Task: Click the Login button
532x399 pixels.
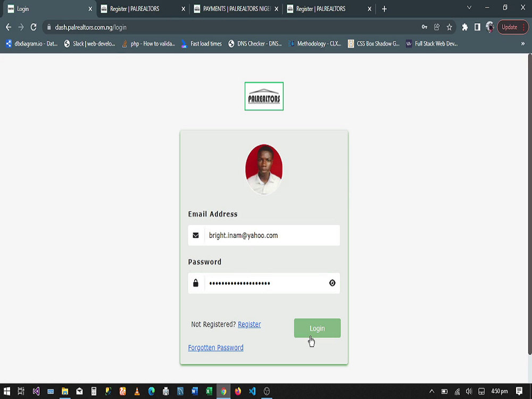Action: (x=317, y=328)
